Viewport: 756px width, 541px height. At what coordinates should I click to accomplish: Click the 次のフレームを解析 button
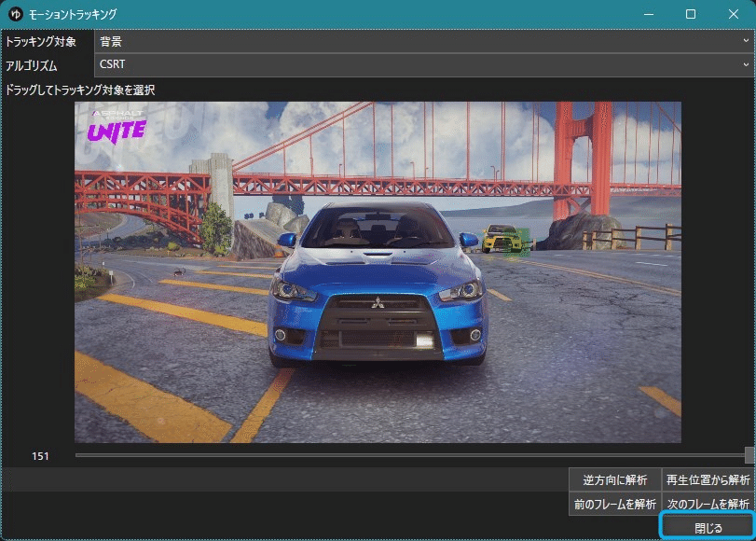pos(708,504)
